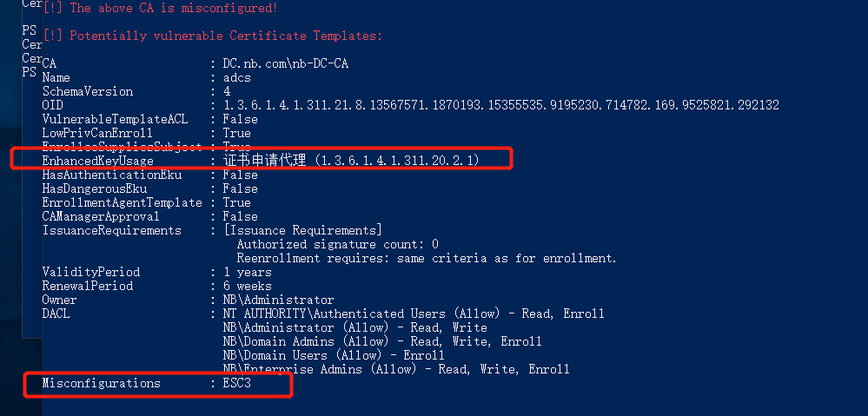The image size is (868, 416).
Task: Click the OID 1.3.6.1.4.1.311.20.2.1 in EnhancedKeyUsage
Action: 399,161
